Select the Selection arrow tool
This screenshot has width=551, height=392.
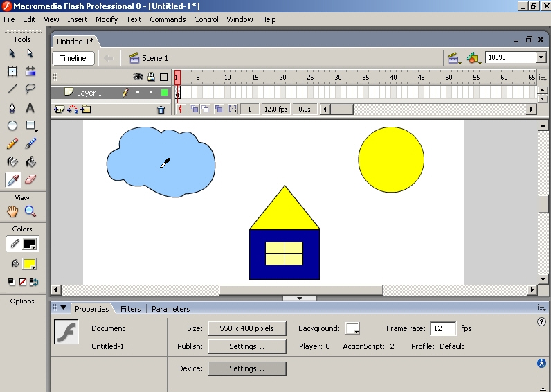point(12,53)
